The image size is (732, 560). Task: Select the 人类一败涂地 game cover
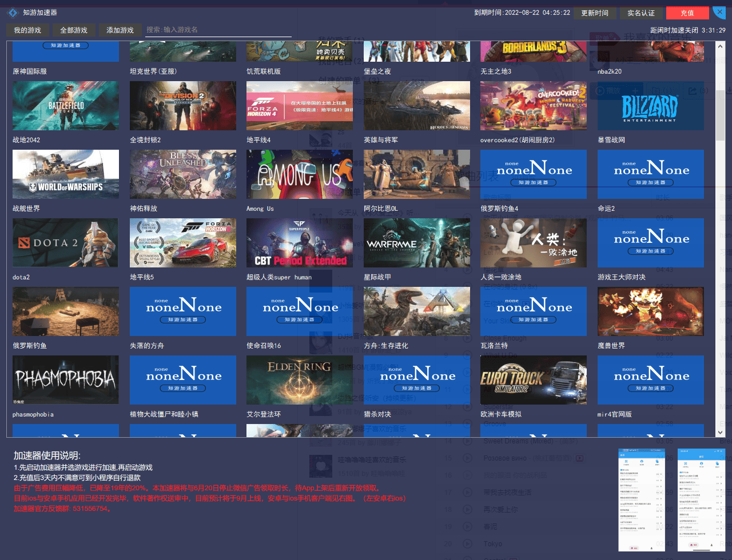point(534,243)
